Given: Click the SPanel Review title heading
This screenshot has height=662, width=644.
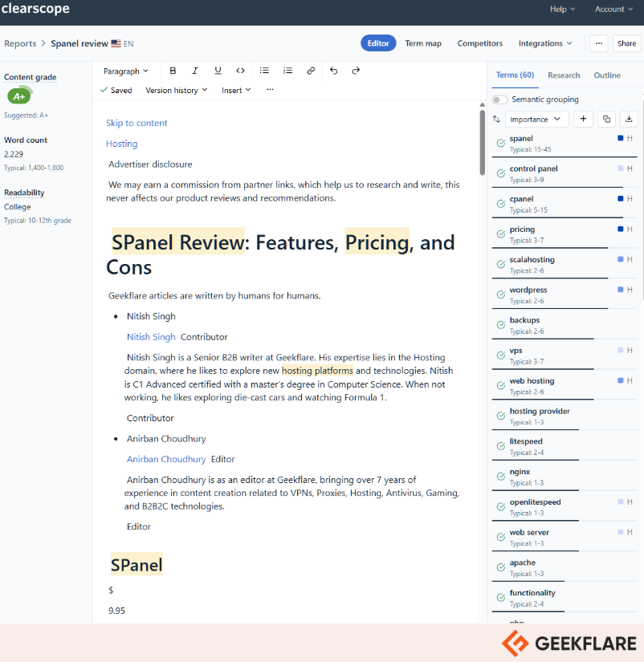Looking at the screenshot, I should click(280, 254).
